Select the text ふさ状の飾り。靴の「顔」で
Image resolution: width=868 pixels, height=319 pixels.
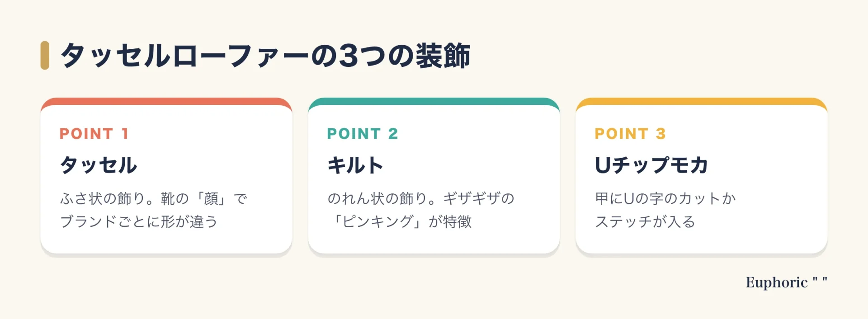pyautogui.click(x=154, y=198)
